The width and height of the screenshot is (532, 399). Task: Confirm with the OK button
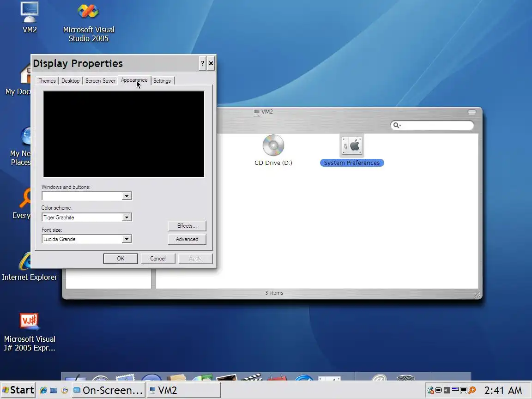[121, 259]
